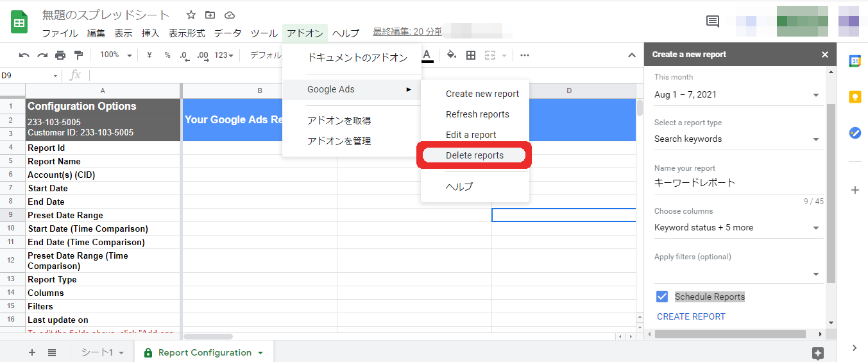Get more side panel add-ons
The image size is (868, 362).
tap(855, 190)
